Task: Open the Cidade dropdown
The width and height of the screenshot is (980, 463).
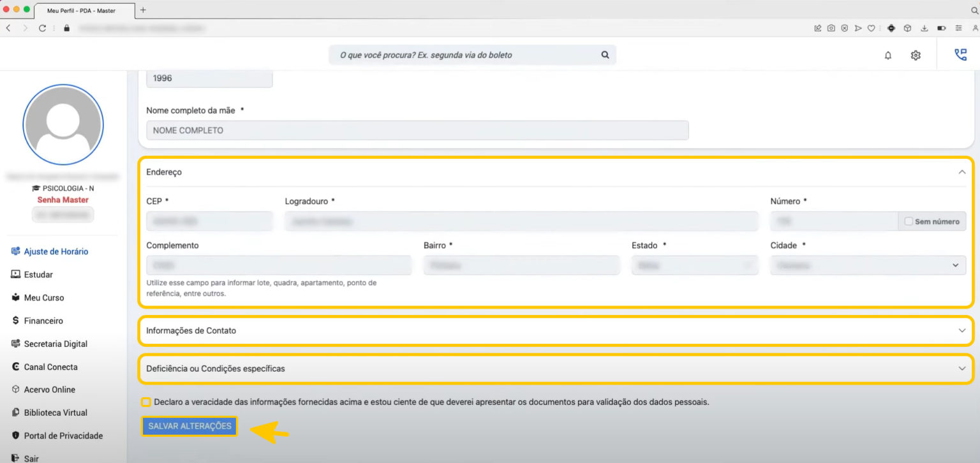Action: click(x=868, y=265)
